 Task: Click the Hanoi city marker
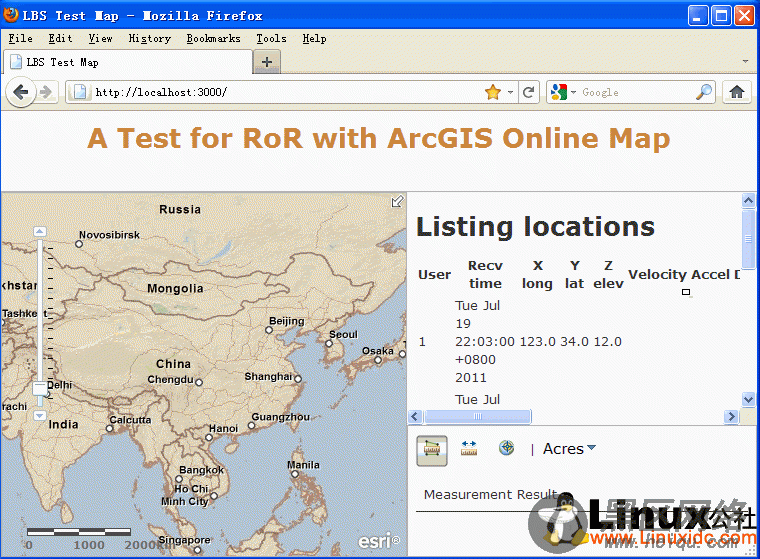pos(209,437)
